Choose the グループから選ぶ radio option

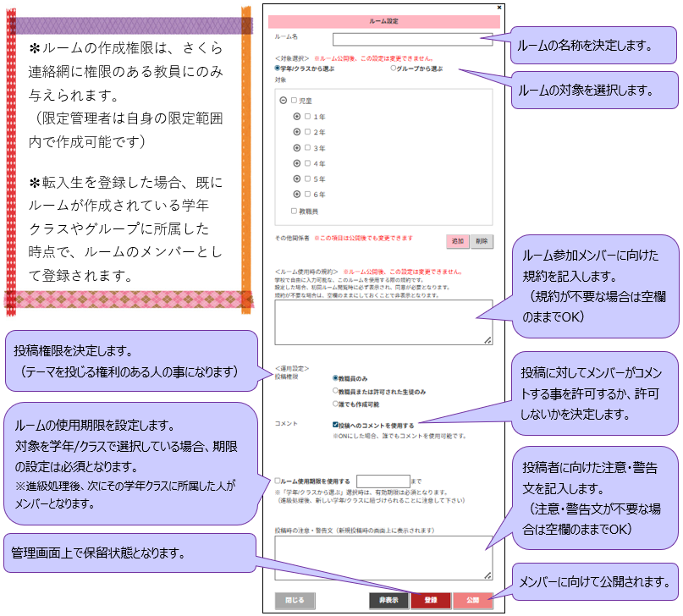(394, 68)
